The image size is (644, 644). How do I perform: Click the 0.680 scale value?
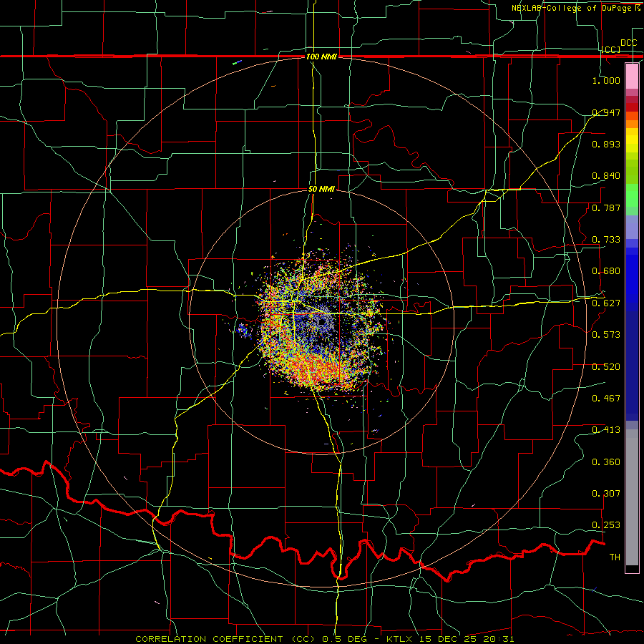606,271
